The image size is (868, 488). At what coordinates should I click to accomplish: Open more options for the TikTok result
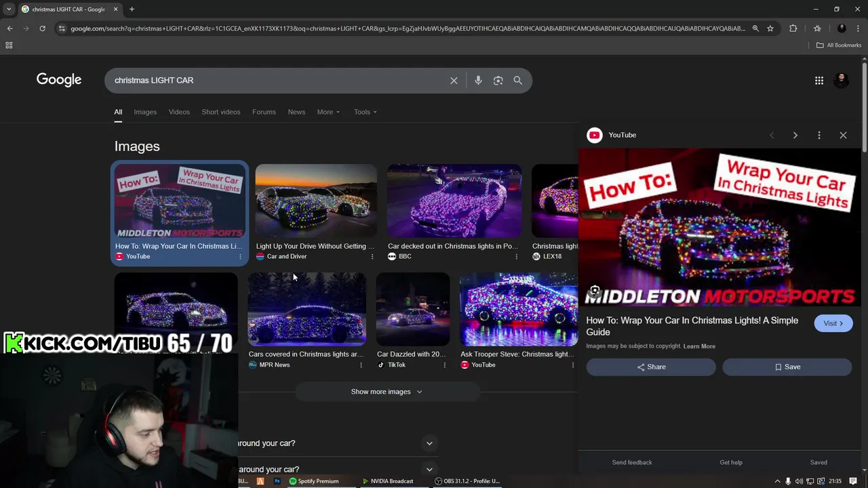[x=445, y=365]
